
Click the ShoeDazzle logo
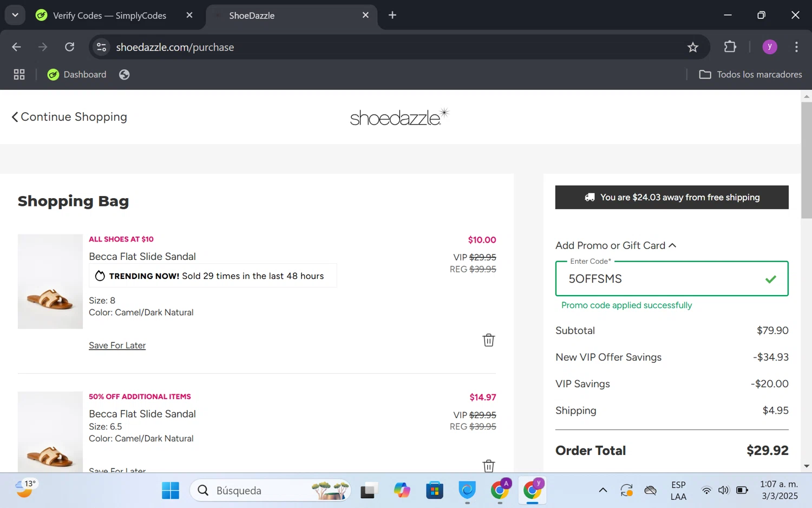pyautogui.click(x=400, y=116)
